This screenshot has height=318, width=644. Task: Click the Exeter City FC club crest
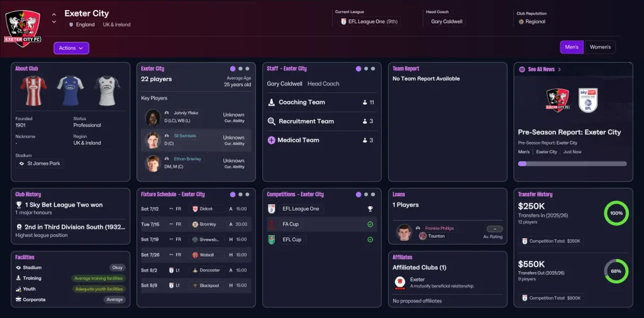pos(23,28)
